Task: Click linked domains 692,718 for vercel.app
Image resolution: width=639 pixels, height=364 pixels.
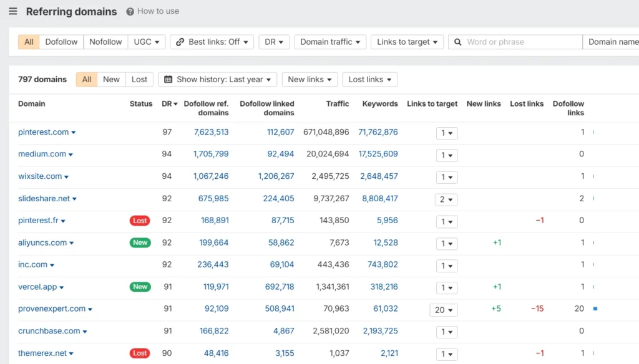Action: click(280, 287)
